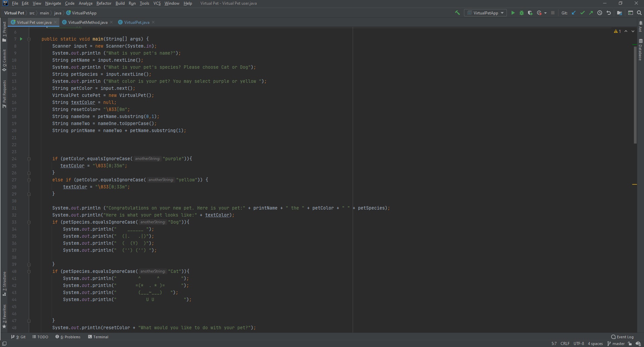Collapse the yellow else-if fold marker
This screenshot has height=347, width=644.
tap(29, 180)
